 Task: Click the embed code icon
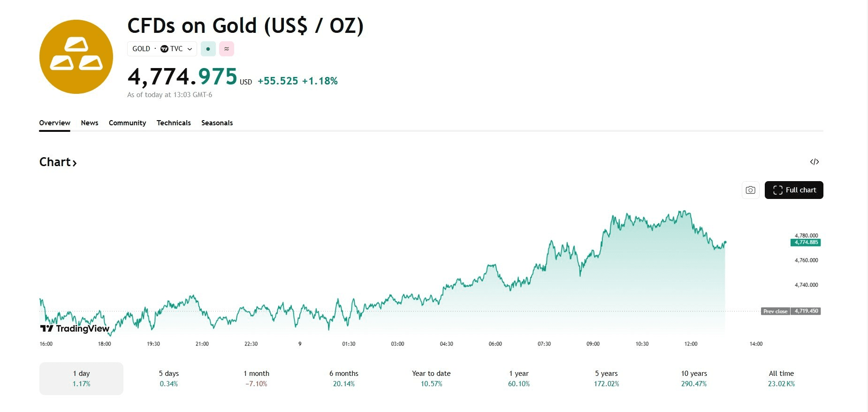tap(815, 162)
